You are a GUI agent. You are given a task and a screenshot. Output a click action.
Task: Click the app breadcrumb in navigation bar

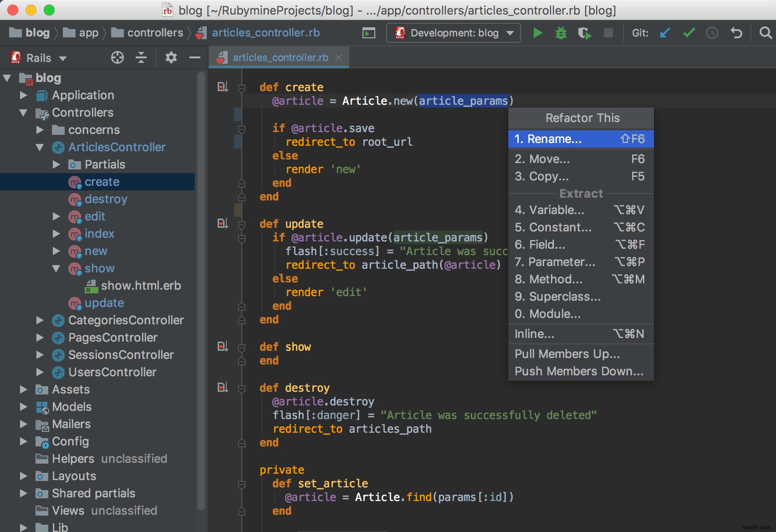(87, 32)
